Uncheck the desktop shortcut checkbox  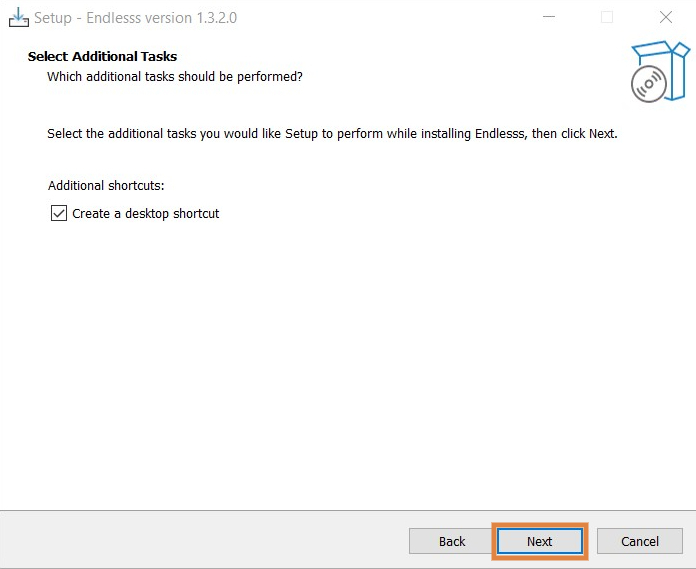[x=58, y=213]
